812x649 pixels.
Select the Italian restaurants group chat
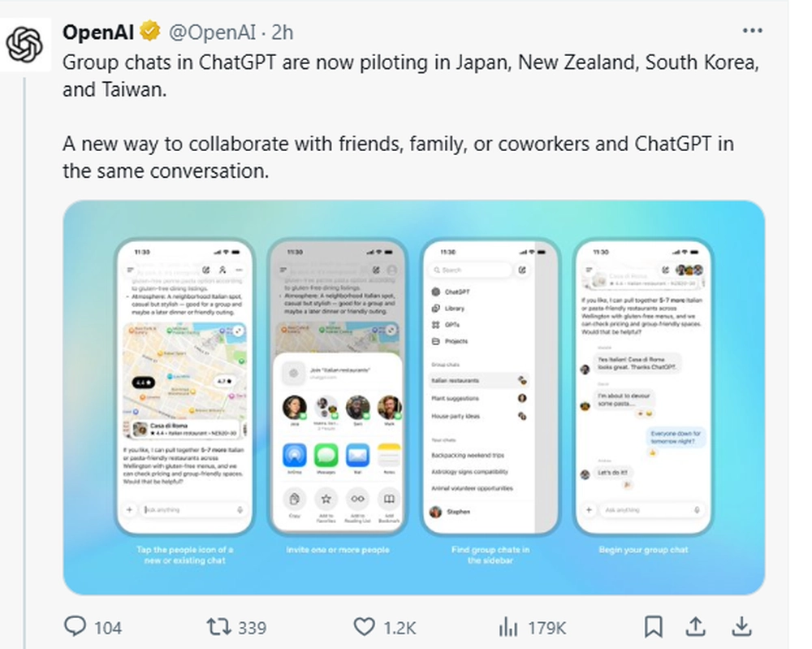coord(456,379)
